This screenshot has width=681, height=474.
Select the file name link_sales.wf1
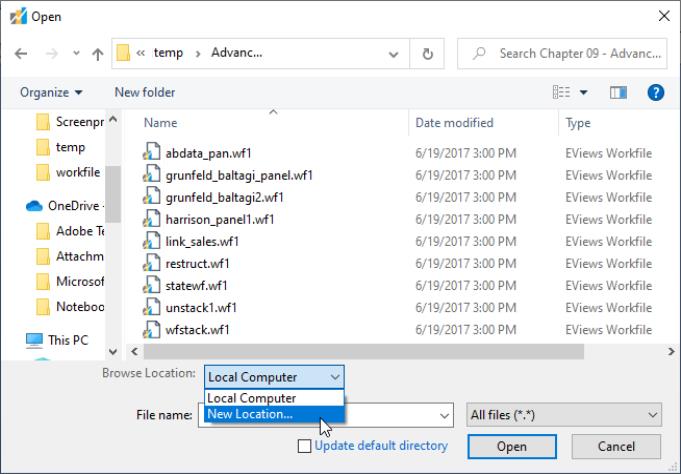click(x=202, y=242)
